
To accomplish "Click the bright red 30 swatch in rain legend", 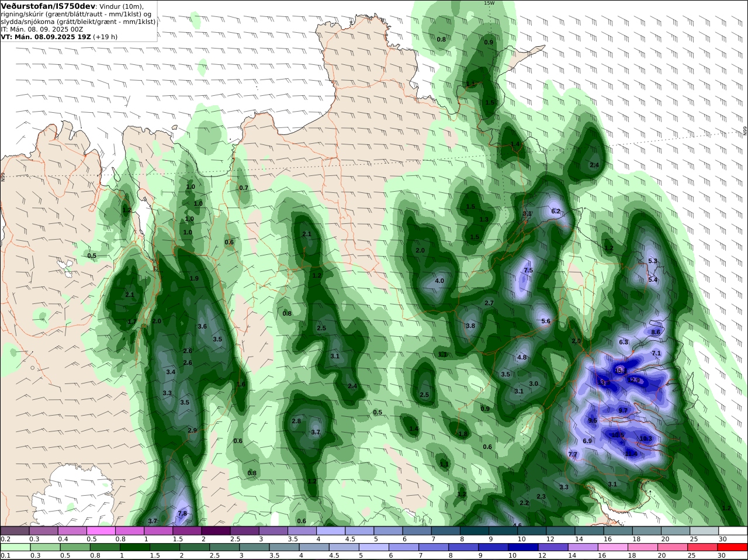I will tap(733, 547).
